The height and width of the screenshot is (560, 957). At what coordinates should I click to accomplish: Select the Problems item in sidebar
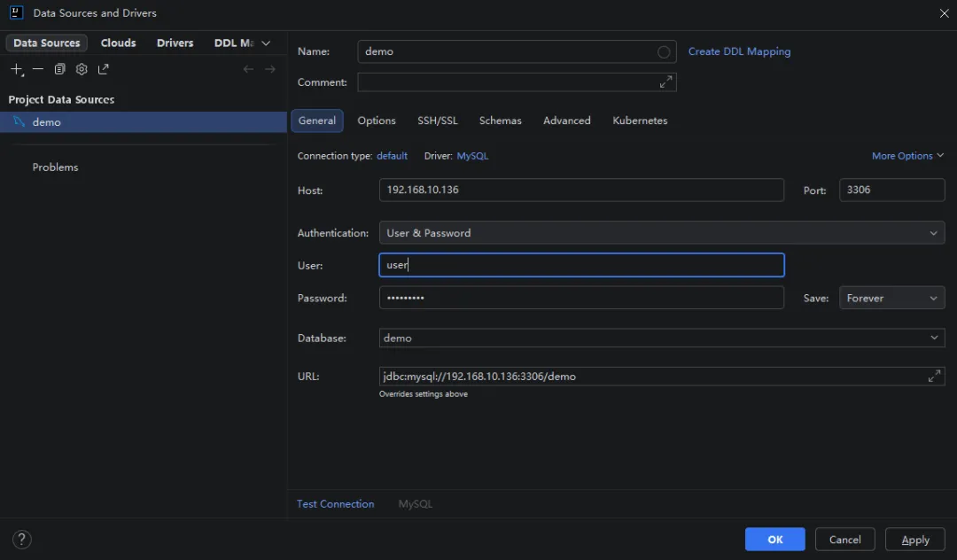point(55,167)
